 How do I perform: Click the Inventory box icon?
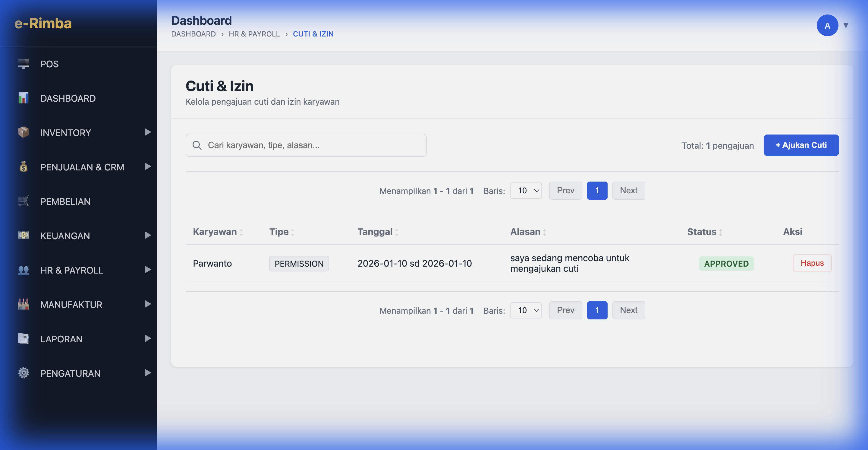(x=23, y=132)
